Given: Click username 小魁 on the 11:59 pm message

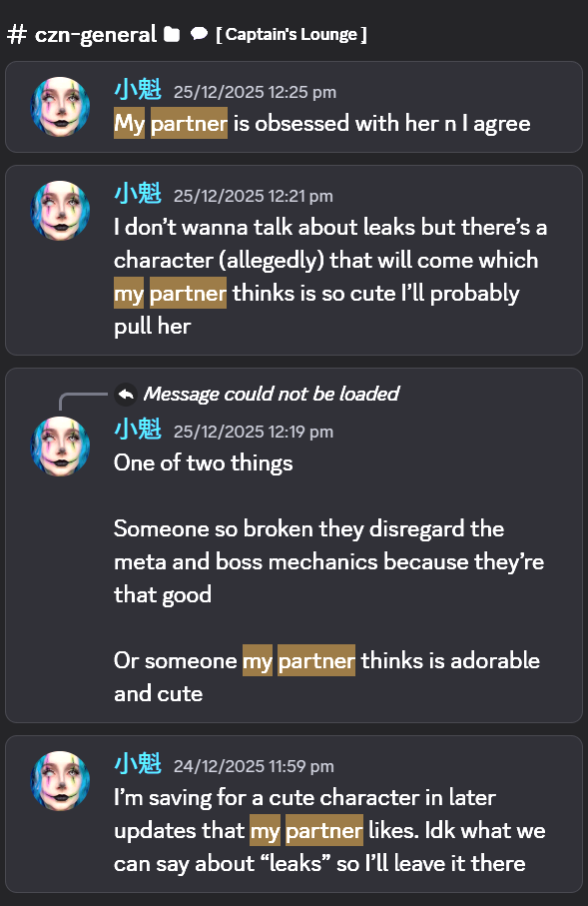Looking at the screenshot, I should [x=138, y=764].
